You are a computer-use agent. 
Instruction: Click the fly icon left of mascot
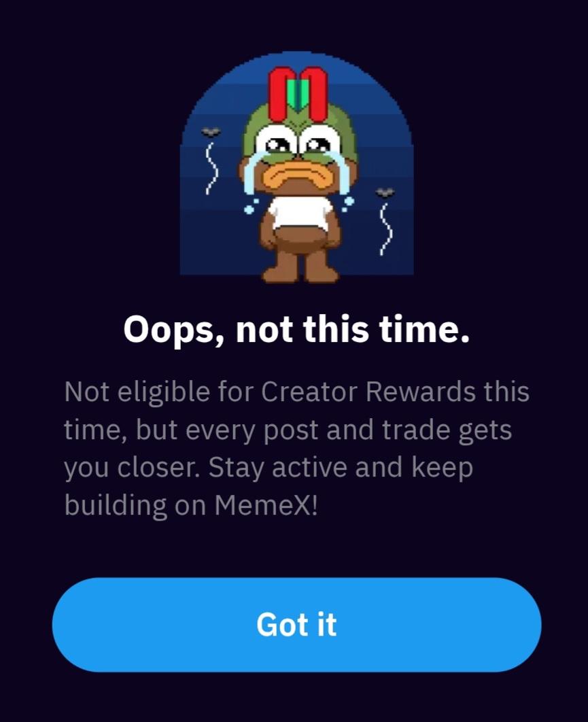coord(211,132)
